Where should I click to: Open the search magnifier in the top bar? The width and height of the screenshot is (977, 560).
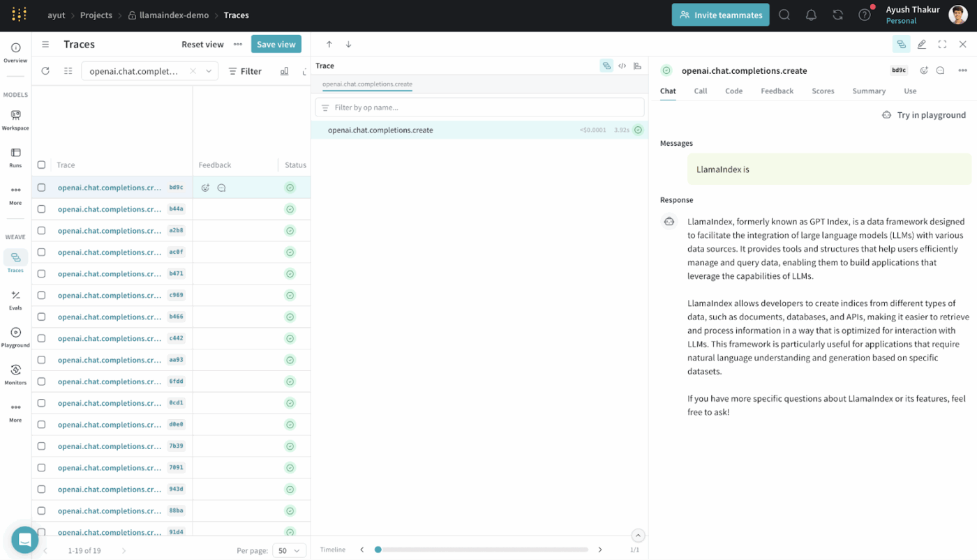coord(784,14)
